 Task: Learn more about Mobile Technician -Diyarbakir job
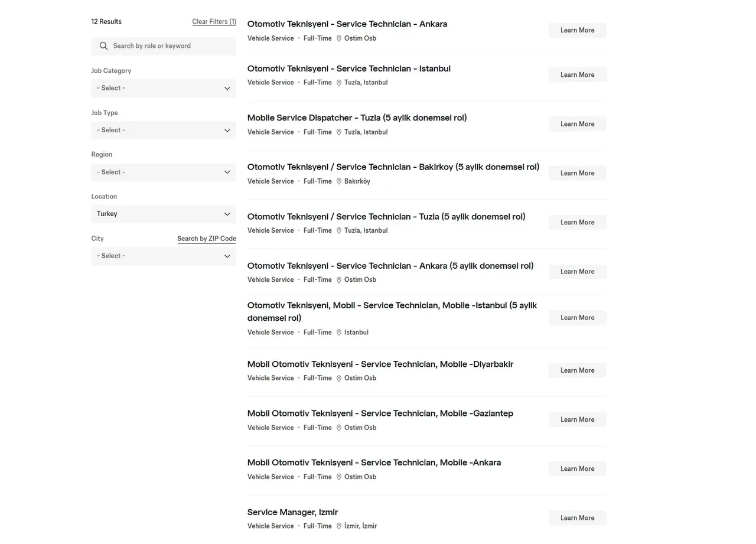click(577, 370)
